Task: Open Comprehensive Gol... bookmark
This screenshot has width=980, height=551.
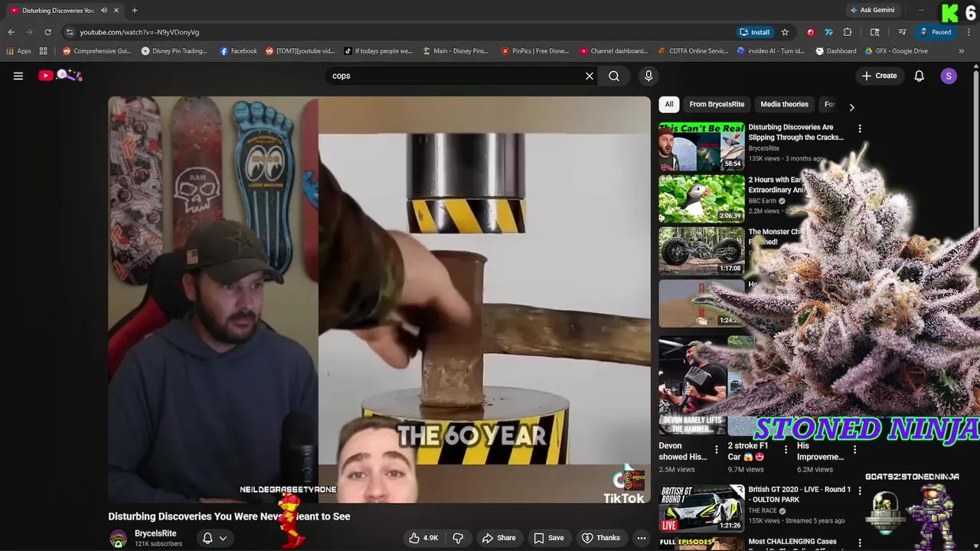Action: coord(96,51)
